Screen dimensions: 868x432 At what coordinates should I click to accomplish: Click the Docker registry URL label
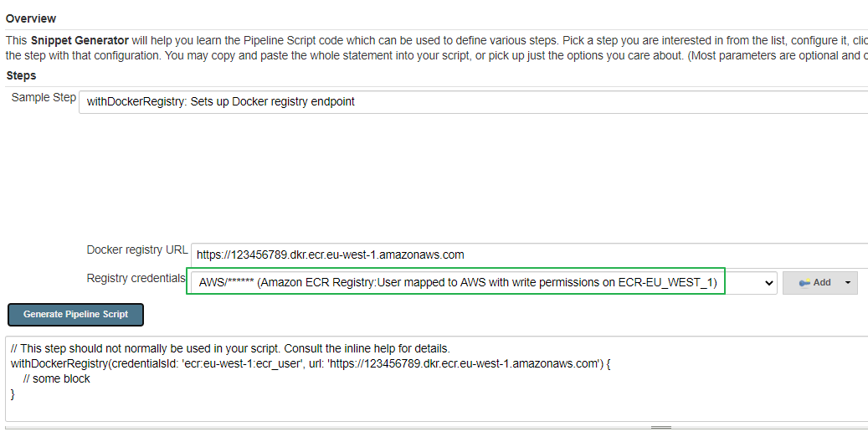(137, 249)
